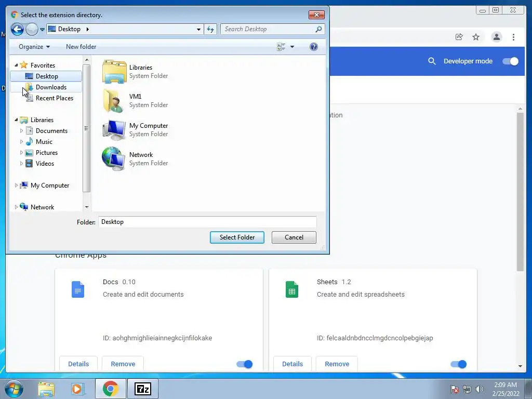This screenshot has width=532, height=399.
Task: Open the Organize menu
Action: (x=34, y=47)
